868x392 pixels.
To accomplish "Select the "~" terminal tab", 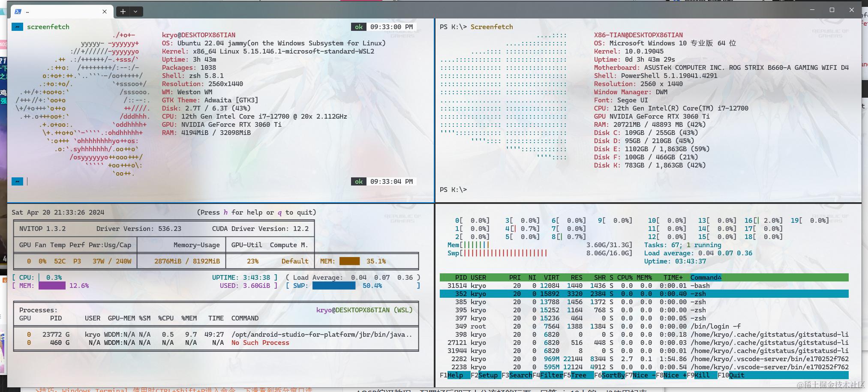I will tap(61, 12).
